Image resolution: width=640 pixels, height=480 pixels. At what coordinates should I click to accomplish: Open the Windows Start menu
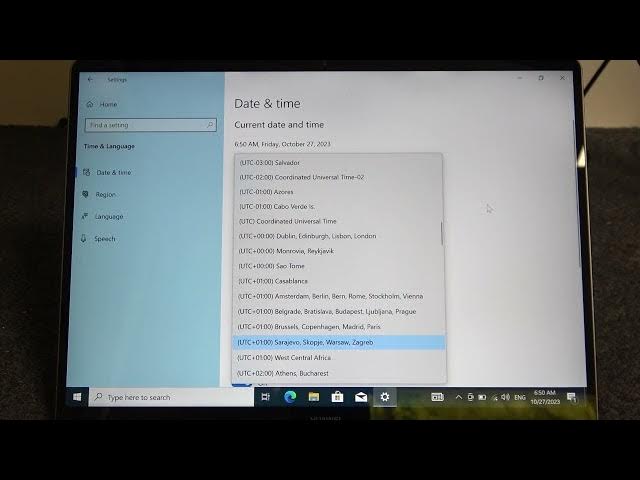coord(77,397)
